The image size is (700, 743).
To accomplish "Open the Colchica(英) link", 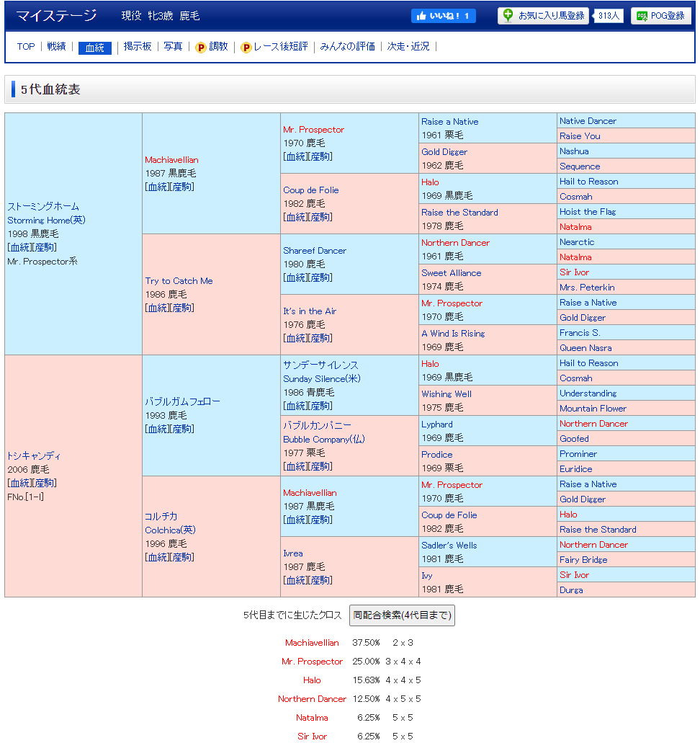I will pyautogui.click(x=170, y=530).
